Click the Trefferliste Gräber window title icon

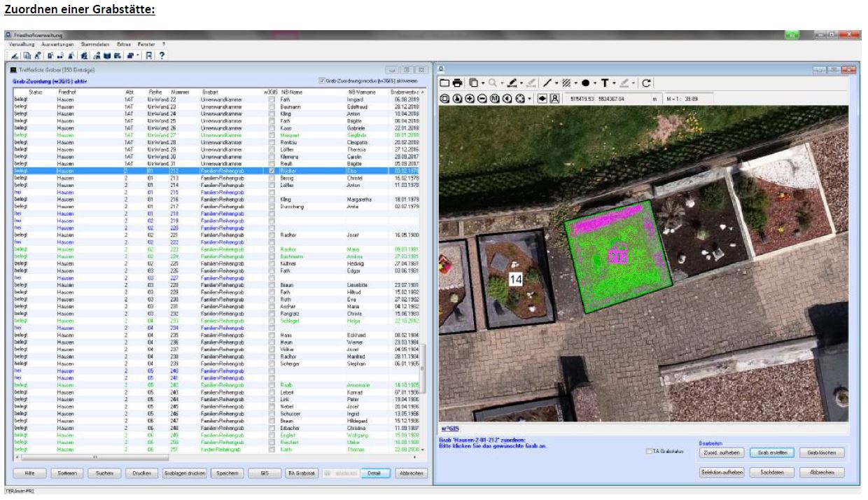tap(13, 70)
